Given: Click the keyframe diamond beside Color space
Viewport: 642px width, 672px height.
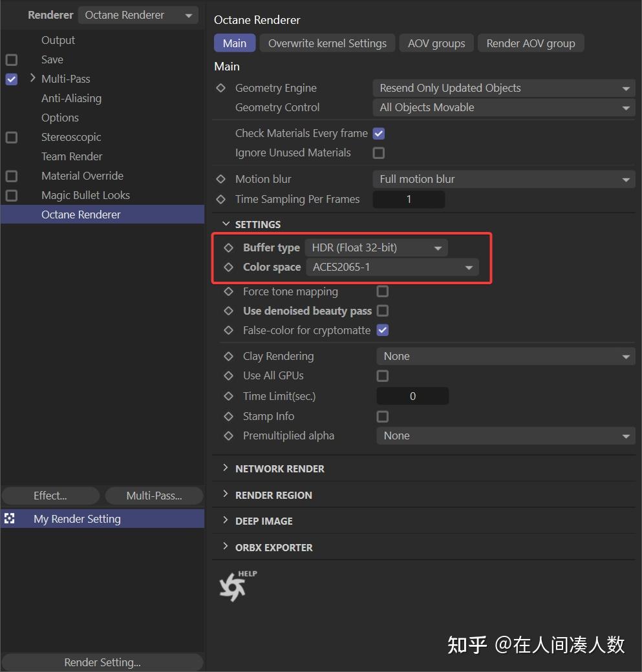Looking at the screenshot, I should pos(229,267).
